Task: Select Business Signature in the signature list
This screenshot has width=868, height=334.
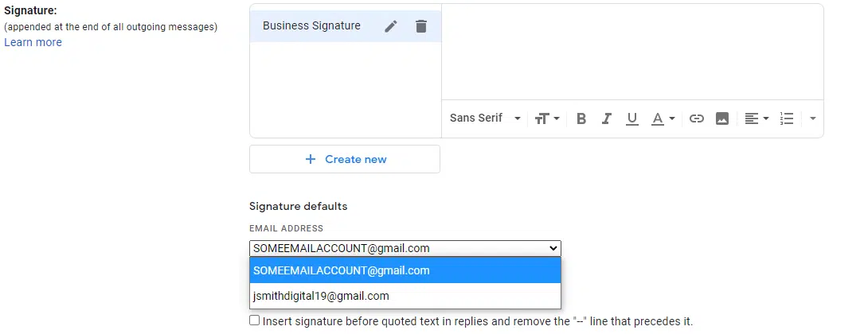Action: click(311, 26)
